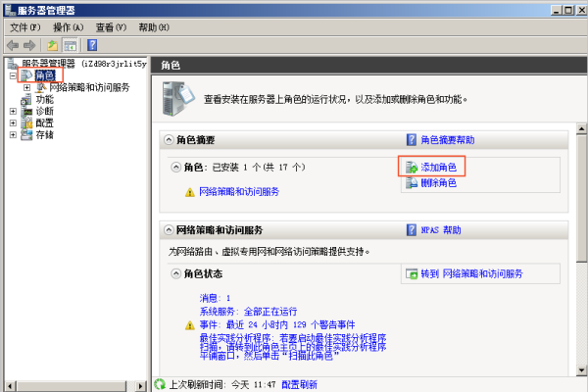Click the warning icon beside 事件 line
This screenshot has width=588, height=392.
point(190,325)
